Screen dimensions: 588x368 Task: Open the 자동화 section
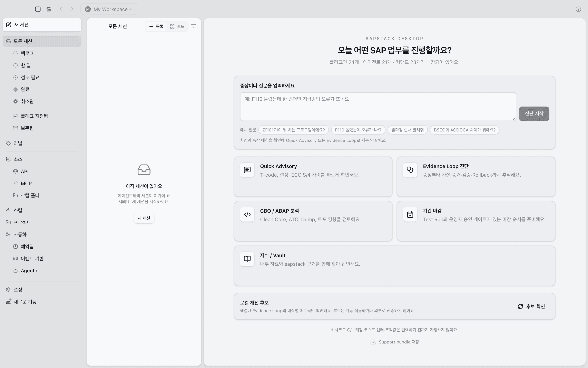42,234
